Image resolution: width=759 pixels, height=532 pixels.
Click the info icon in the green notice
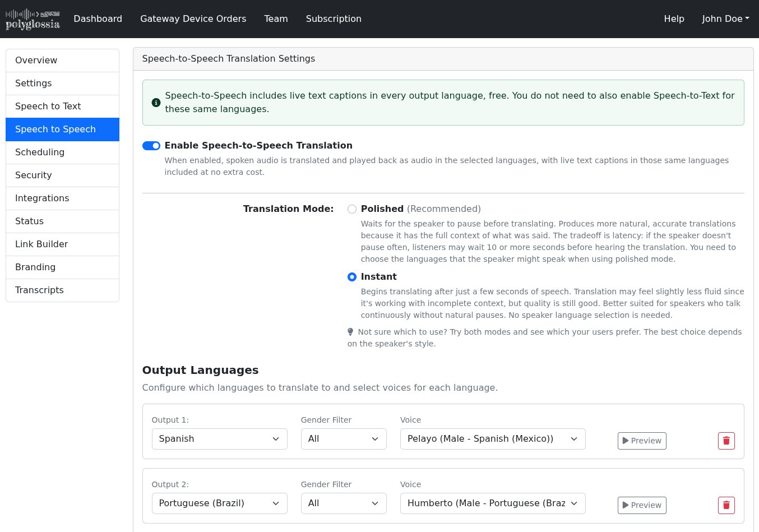pos(156,103)
